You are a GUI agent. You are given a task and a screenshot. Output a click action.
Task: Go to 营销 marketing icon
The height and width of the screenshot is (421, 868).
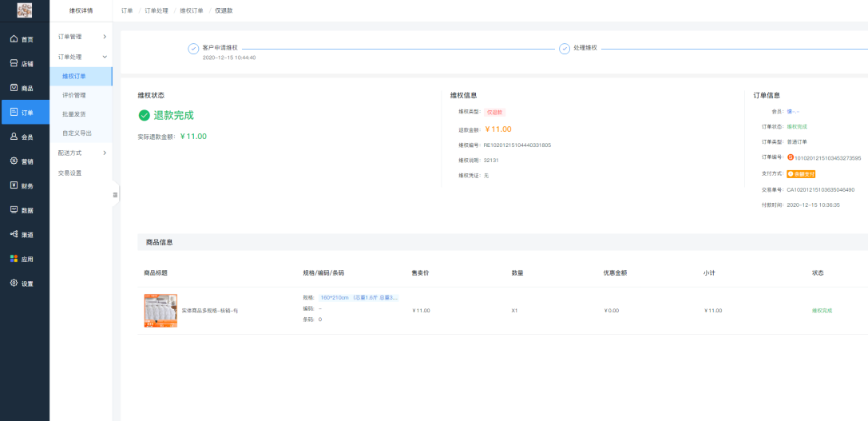(x=14, y=161)
